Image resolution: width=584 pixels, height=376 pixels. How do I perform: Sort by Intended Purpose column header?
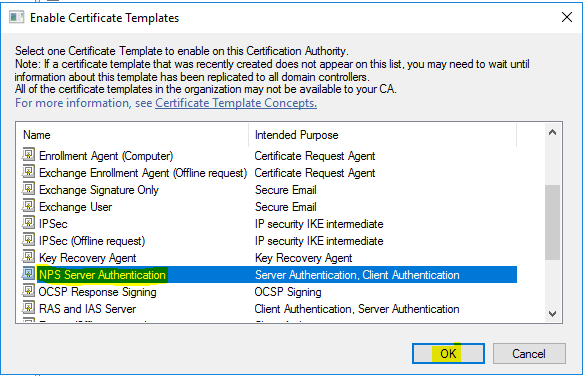(x=383, y=135)
